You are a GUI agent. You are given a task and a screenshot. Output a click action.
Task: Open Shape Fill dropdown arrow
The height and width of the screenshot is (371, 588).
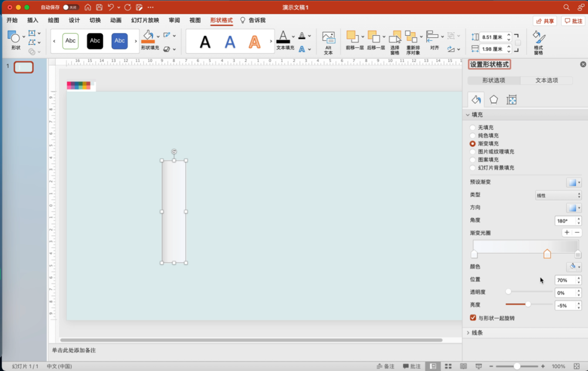tap(158, 37)
